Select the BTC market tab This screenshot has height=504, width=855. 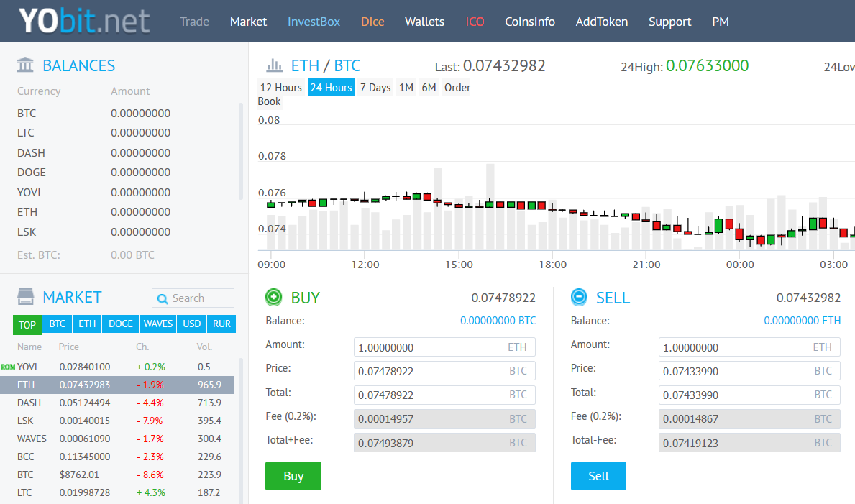pyautogui.click(x=58, y=324)
